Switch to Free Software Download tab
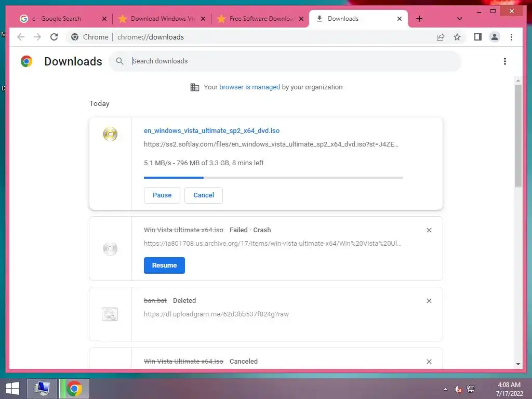 point(256,19)
